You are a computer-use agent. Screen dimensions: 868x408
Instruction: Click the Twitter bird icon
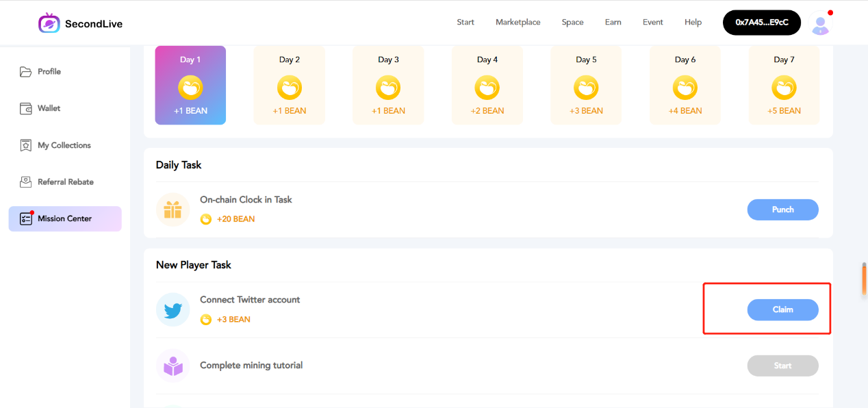173,310
